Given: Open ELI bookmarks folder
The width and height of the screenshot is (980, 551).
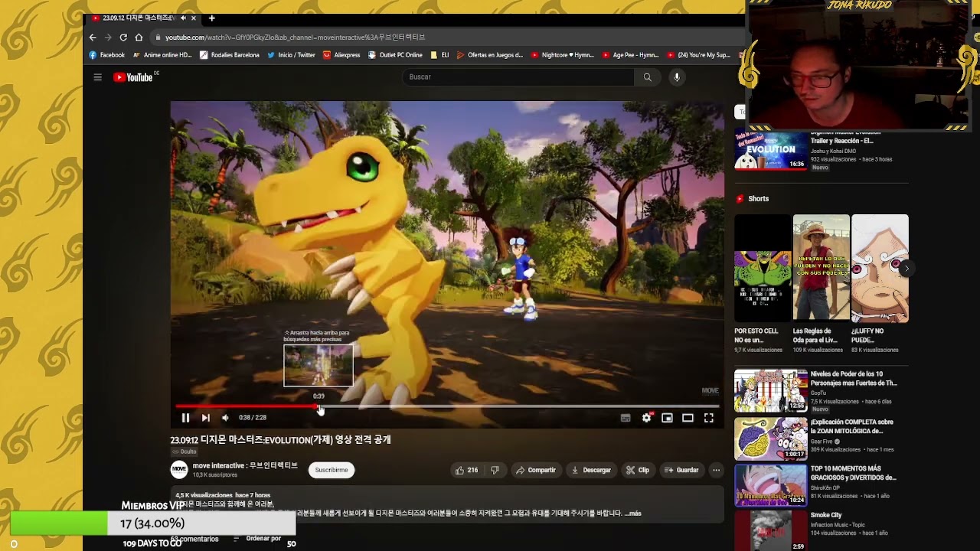Looking at the screenshot, I should coord(439,55).
